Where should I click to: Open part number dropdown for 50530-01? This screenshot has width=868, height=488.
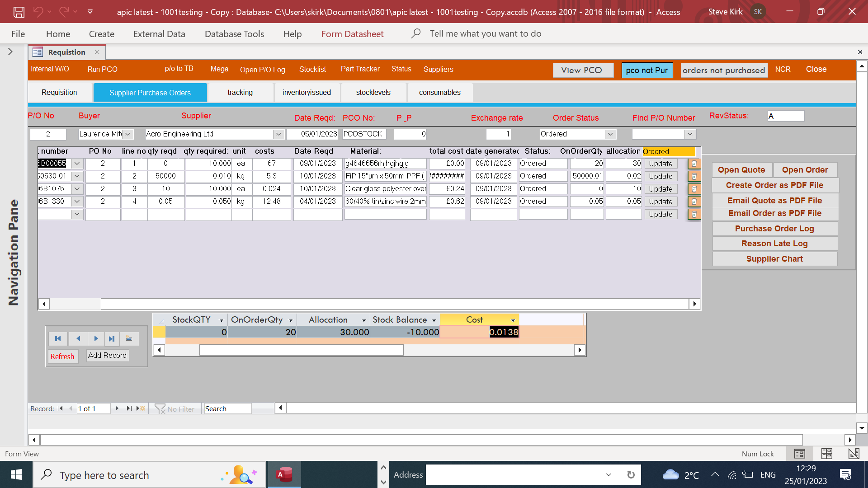77,176
